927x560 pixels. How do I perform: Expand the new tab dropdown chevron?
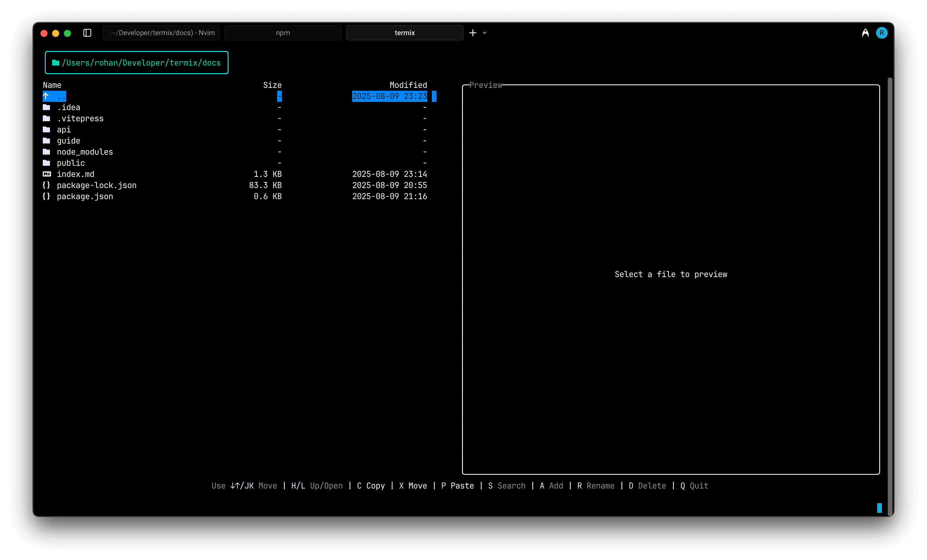click(485, 33)
